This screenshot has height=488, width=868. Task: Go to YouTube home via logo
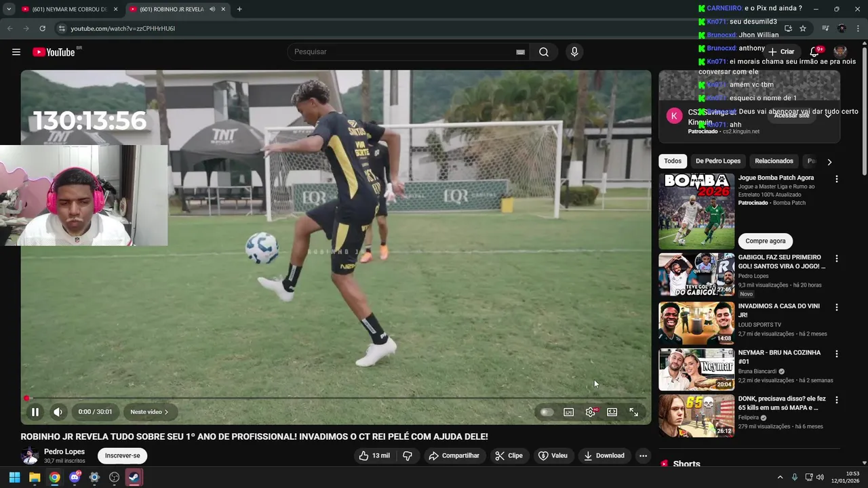coord(54,52)
